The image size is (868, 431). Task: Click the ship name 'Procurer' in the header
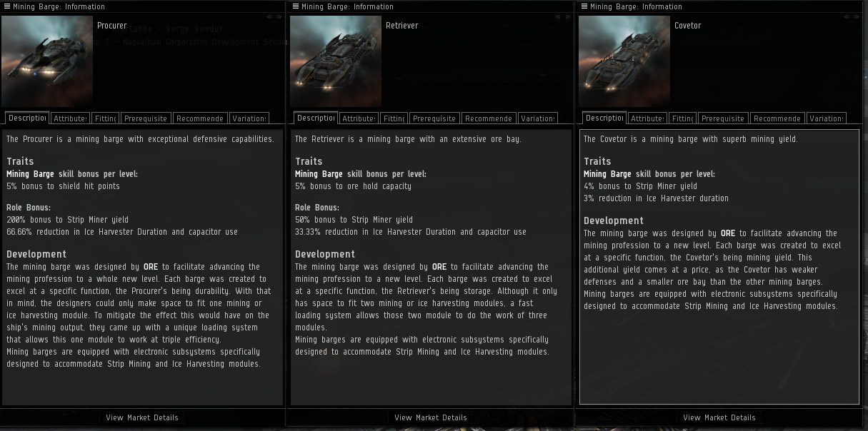click(112, 26)
